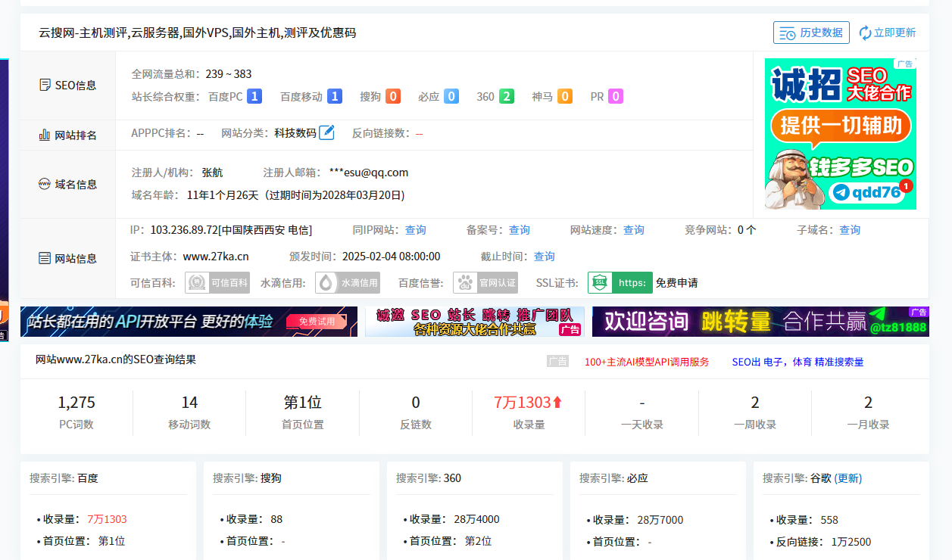952x560 pixels.
Task: Click 查询 next to 网站速度
Action: [634, 229]
